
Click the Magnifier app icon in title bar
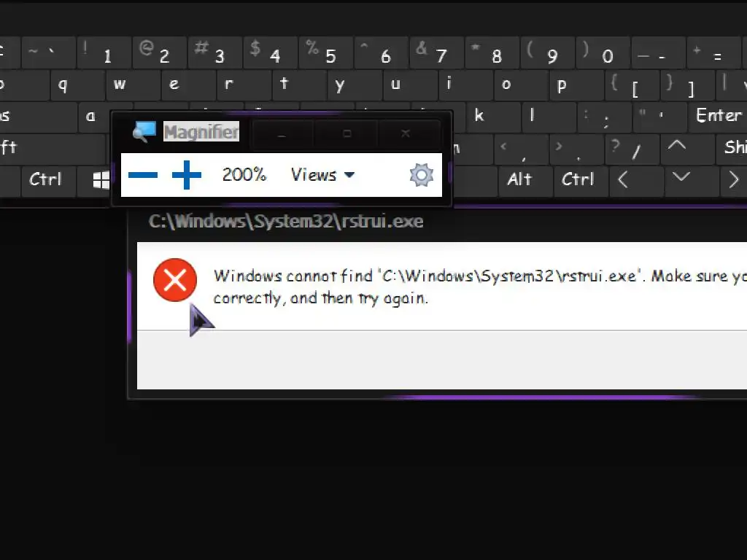tap(144, 131)
